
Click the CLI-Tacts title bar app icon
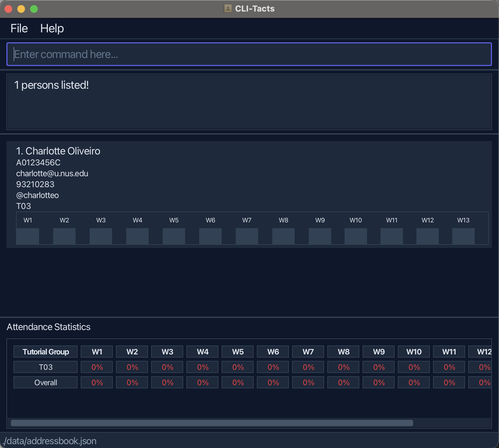(x=227, y=9)
